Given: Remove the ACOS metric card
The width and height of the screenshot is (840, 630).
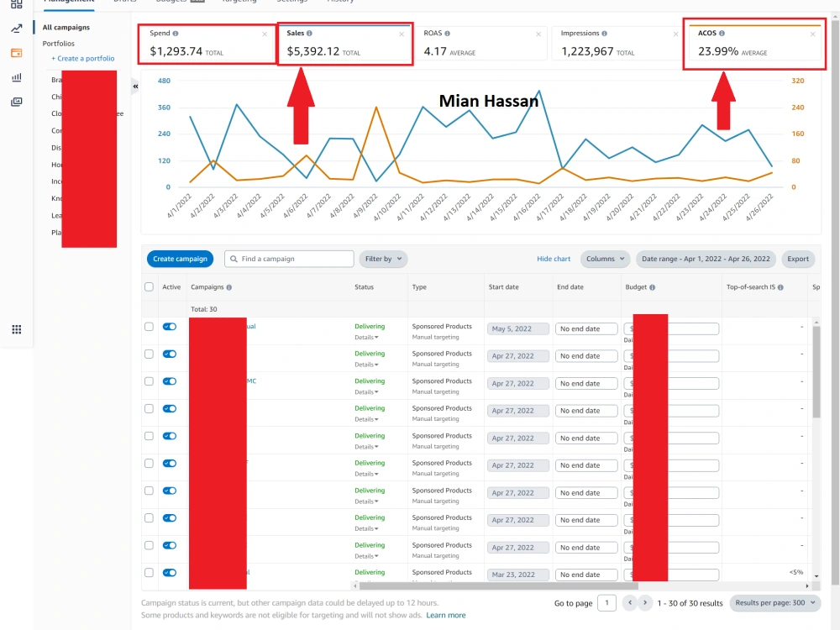Looking at the screenshot, I should (x=812, y=34).
